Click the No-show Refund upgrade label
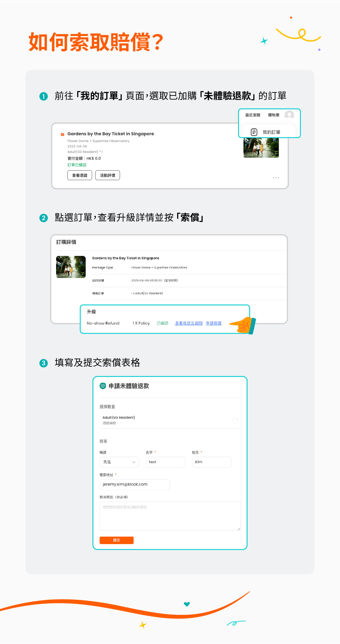340x644 pixels. pos(103,323)
